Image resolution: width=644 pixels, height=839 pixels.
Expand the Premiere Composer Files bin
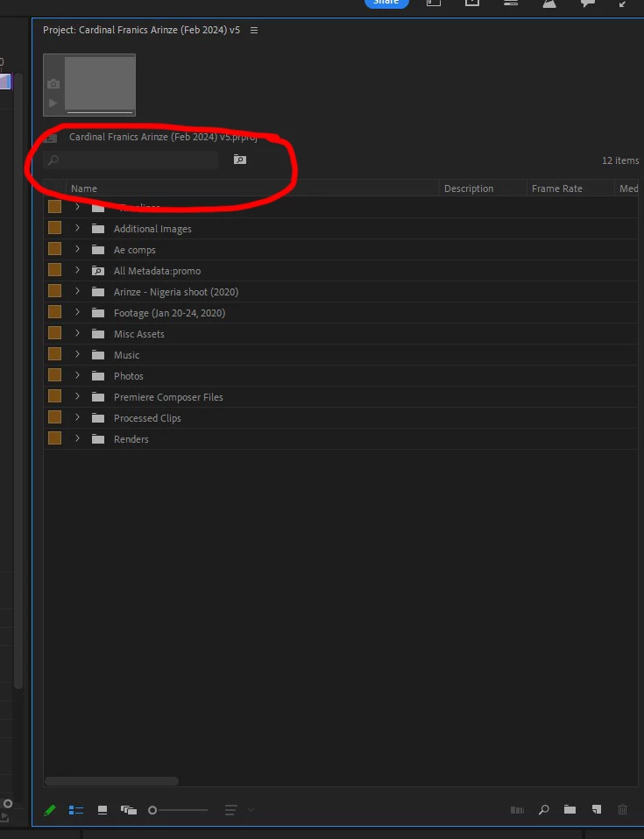78,396
